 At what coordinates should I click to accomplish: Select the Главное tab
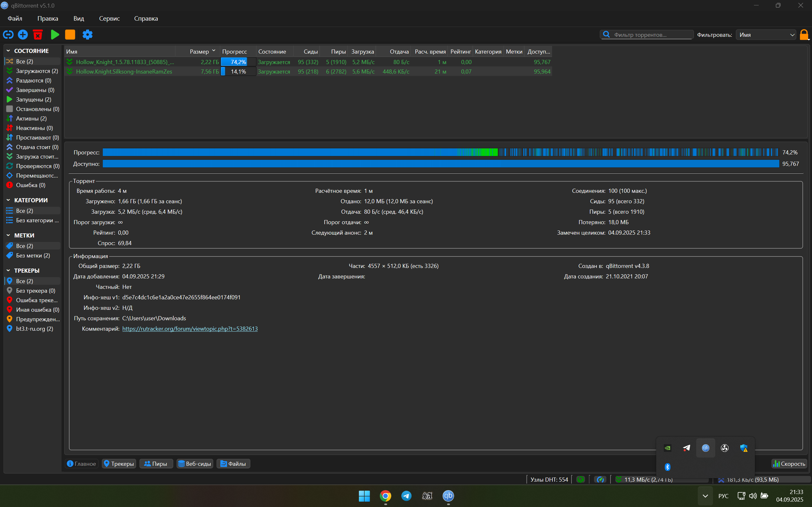(x=82, y=464)
